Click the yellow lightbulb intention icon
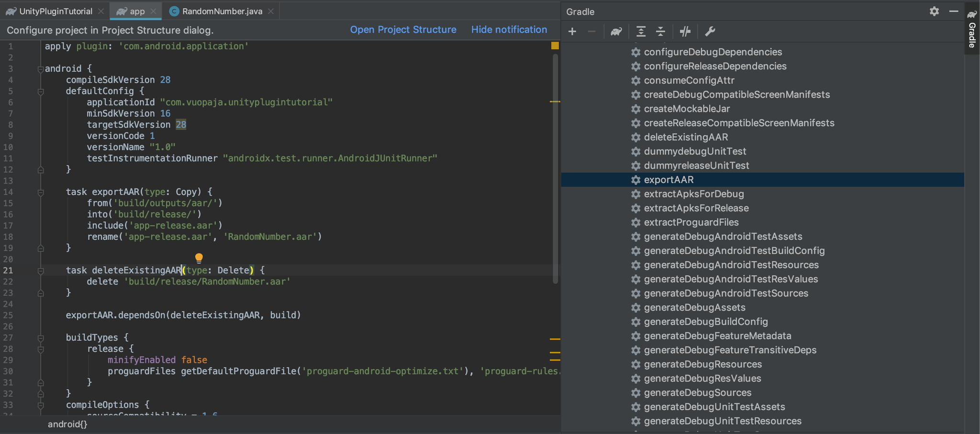 [199, 259]
